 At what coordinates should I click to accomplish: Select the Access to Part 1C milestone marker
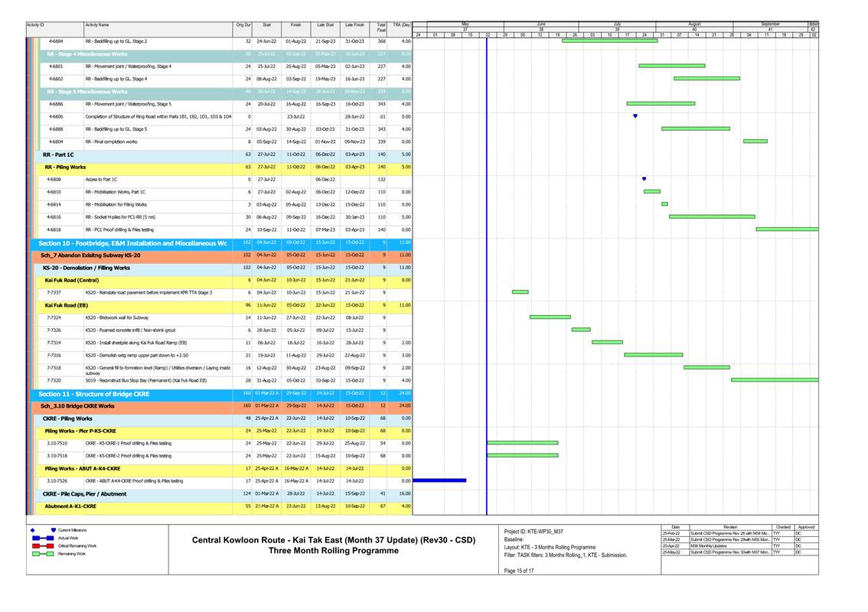point(644,179)
